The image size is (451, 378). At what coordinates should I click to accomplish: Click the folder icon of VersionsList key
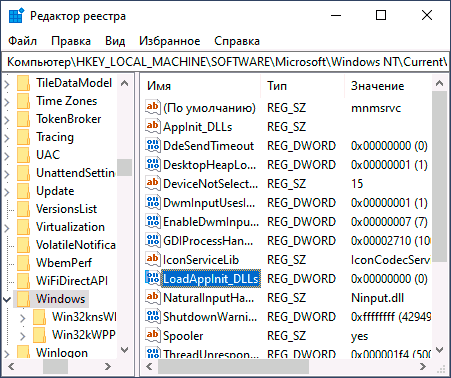pos(23,209)
